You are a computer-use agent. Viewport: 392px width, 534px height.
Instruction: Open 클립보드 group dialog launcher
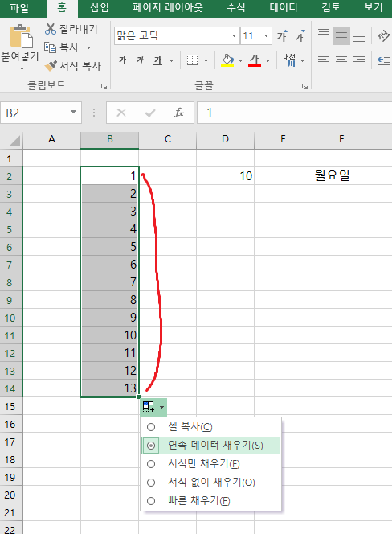(104, 87)
